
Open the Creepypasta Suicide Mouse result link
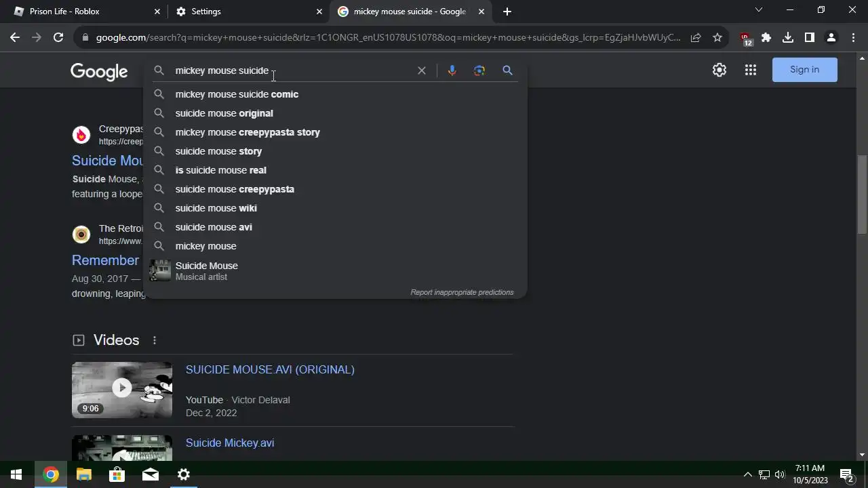click(x=107, y=161)
